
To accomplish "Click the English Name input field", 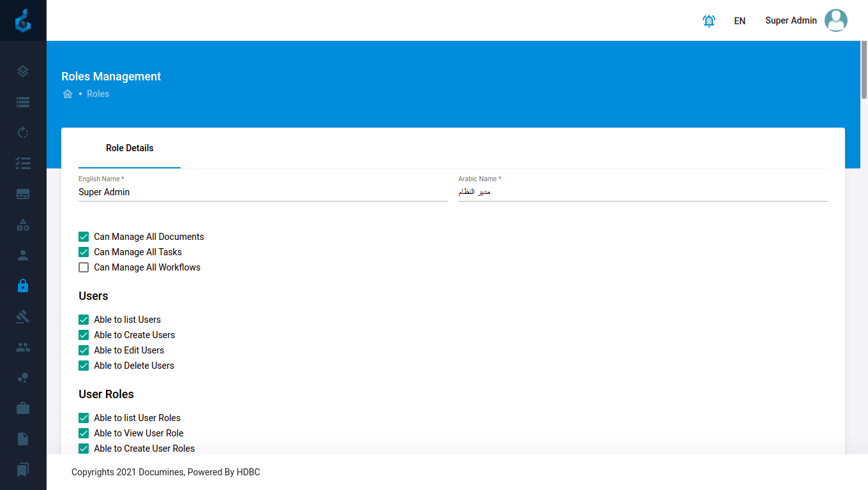I will coord(263,192).
